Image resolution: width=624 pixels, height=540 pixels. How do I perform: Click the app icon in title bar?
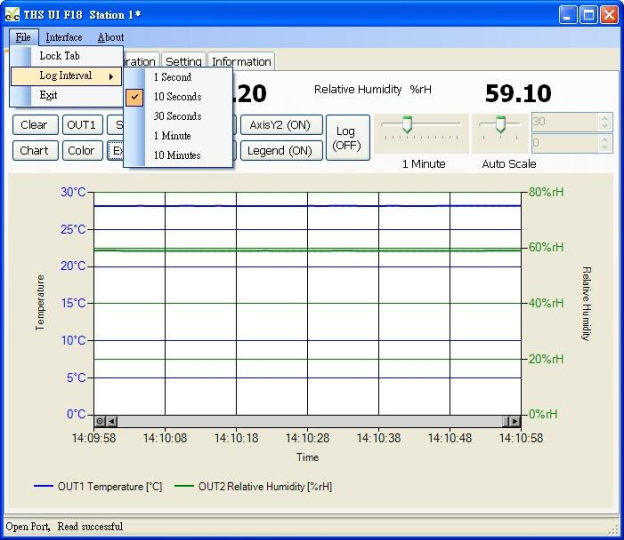click(13, 14)
